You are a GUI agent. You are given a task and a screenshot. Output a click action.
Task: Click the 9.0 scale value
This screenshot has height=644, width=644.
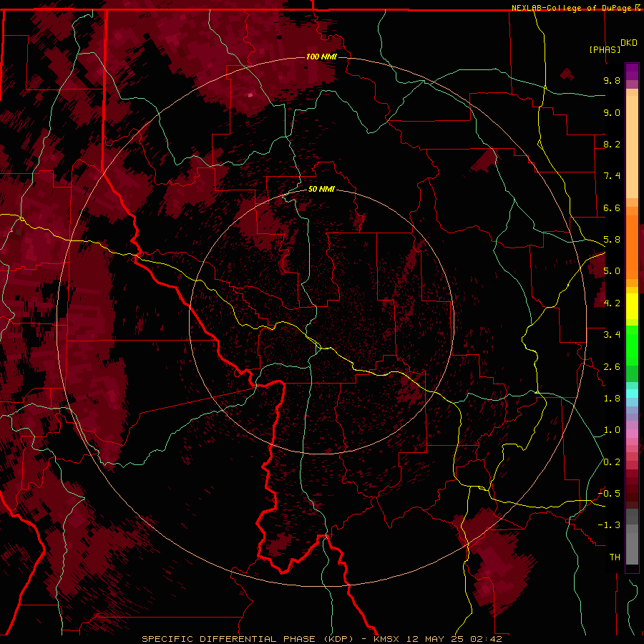612,112
